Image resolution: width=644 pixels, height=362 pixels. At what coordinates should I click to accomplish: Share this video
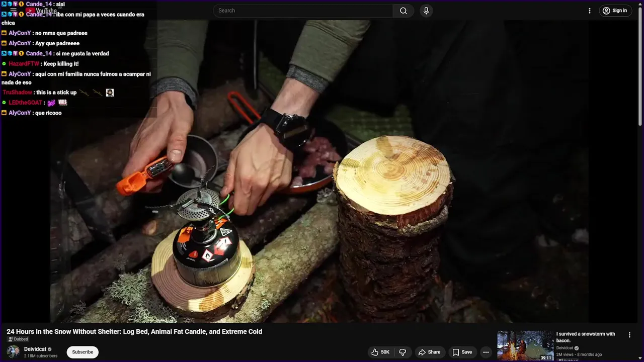tap(429, 352)
